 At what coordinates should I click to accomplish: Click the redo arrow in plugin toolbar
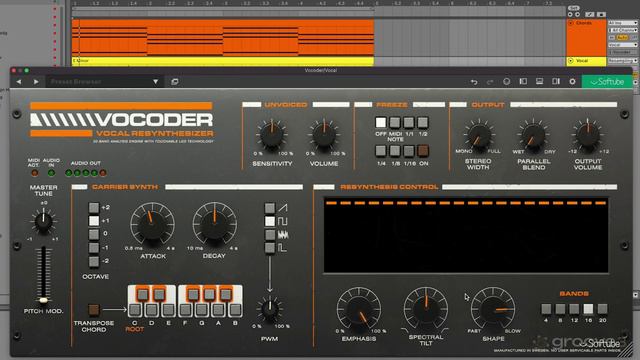(x=490, y=82)
